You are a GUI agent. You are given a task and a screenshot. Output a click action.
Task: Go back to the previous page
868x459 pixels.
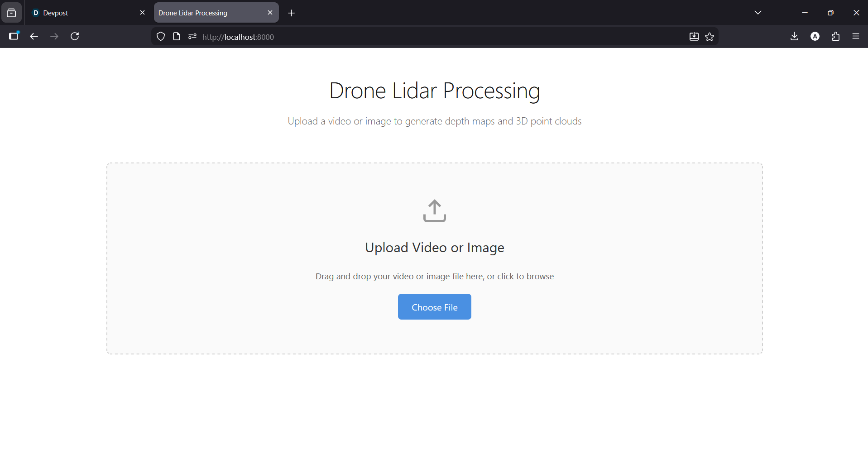tap(34, 36)
